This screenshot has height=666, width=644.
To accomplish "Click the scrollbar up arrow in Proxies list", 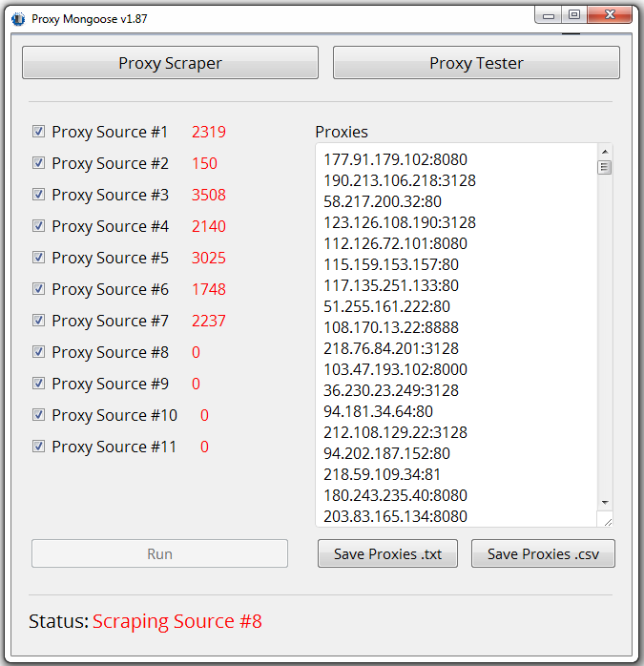I will coord(605,152).
